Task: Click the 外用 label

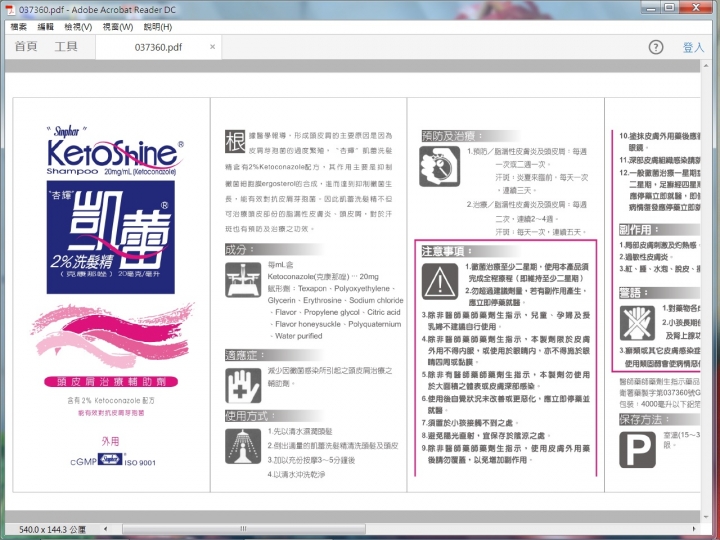Action: tap(110, 441)
